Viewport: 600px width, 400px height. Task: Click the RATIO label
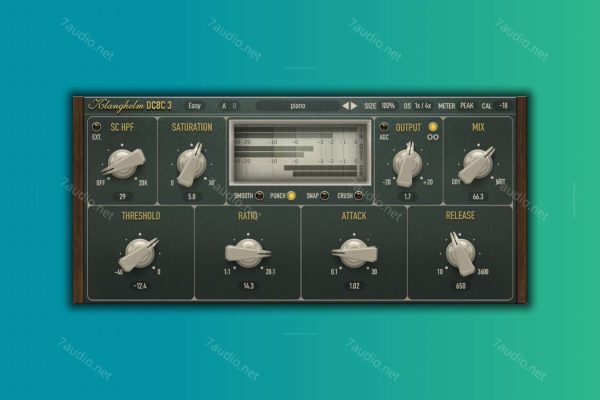pyautogui.click(x=248, y=216)
